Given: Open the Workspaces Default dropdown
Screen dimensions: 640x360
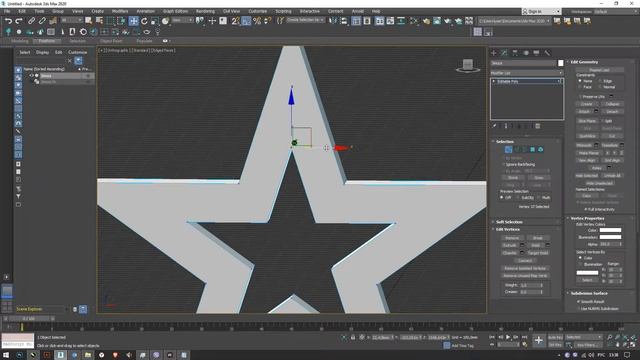Looking at the screenshot, I should coord(615,11).
